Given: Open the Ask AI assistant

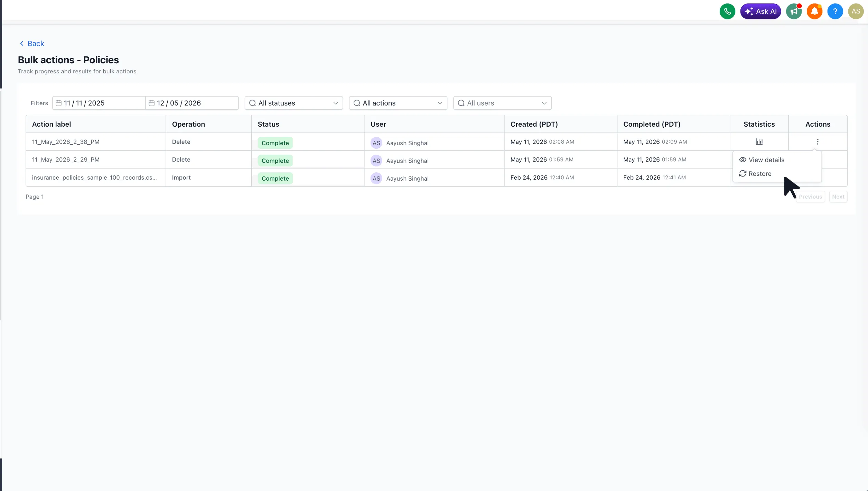Looking at the screenshot, I should 760,11.
